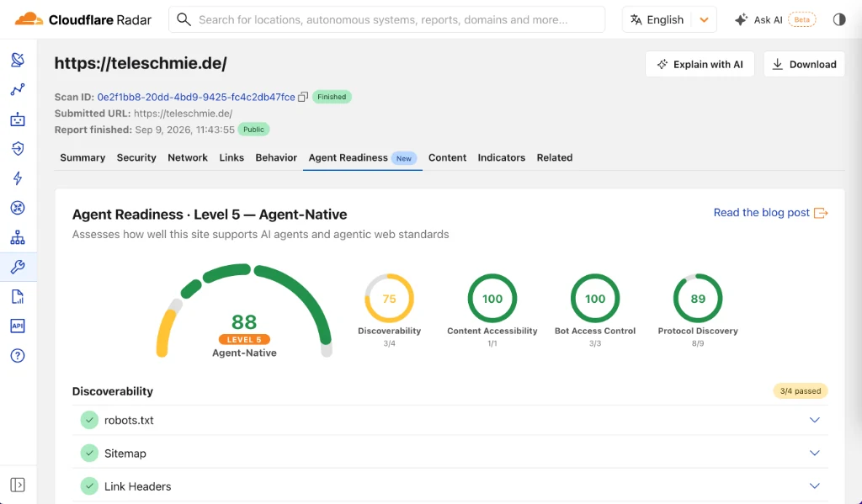Open the network hierarchy sidebar icon
The height and width of the screenshot is (504, 862).
pos(18,237)
